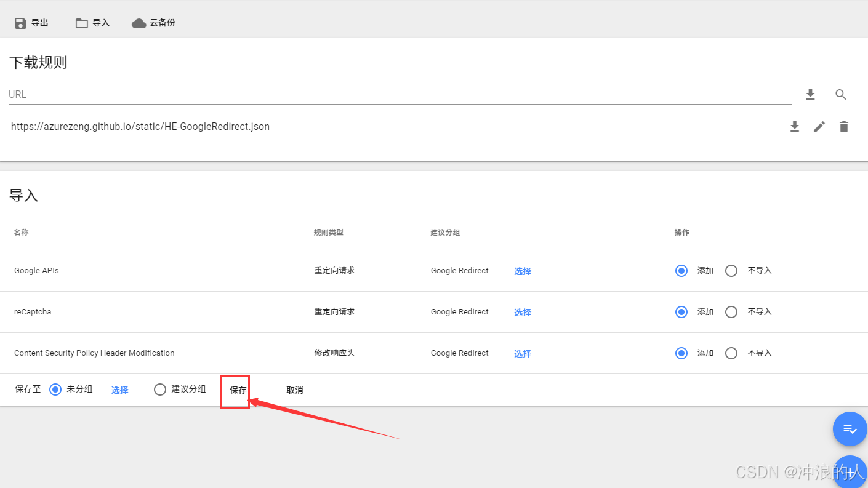Image resolution: width=868 pixels, height=488 pixels.
Task: Click Content Security Policy Header Modification name
Action: pyautogui.click(x=94, y=353)
